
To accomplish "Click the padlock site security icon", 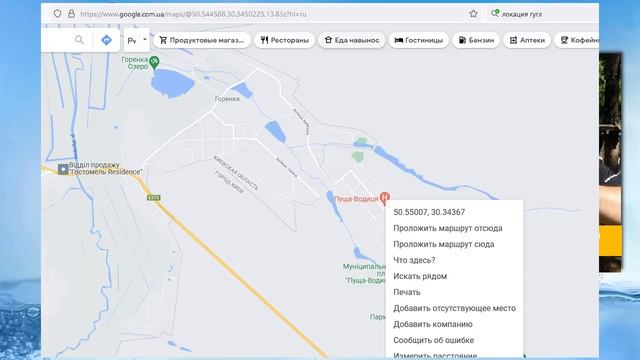I will click(x=71, y=13).
